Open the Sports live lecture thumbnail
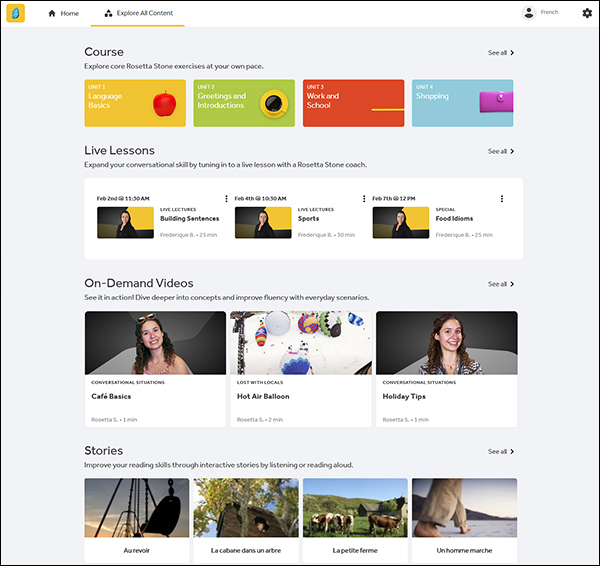 click(x=263, y=223)
